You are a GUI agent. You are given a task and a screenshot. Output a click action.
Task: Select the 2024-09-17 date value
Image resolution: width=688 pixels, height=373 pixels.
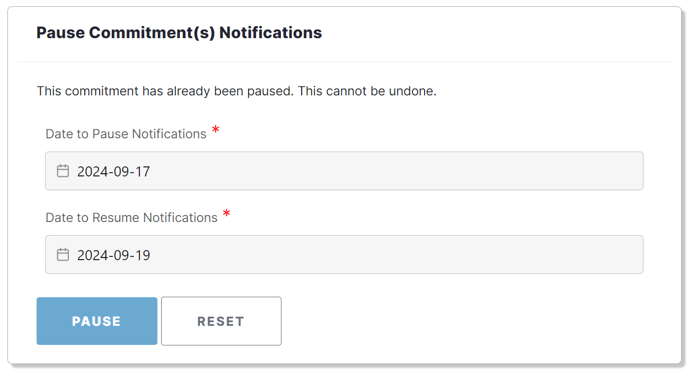[114, 171]
